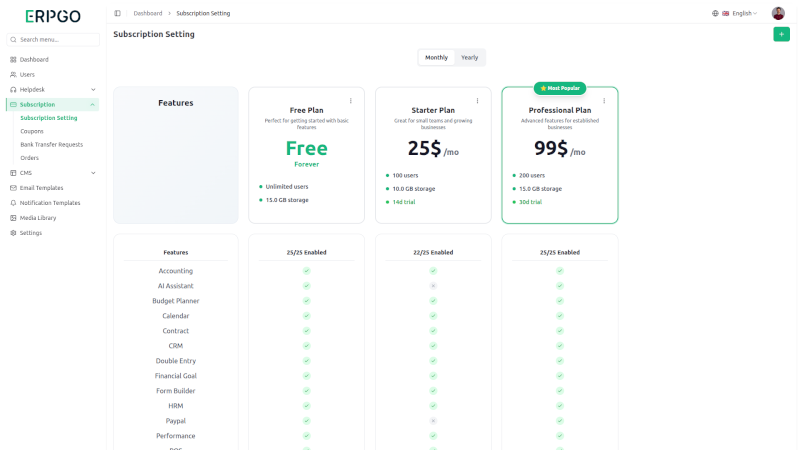Open Settings in the sidebar
This screenshot has width=800, height=450.
tap(31, 232)
